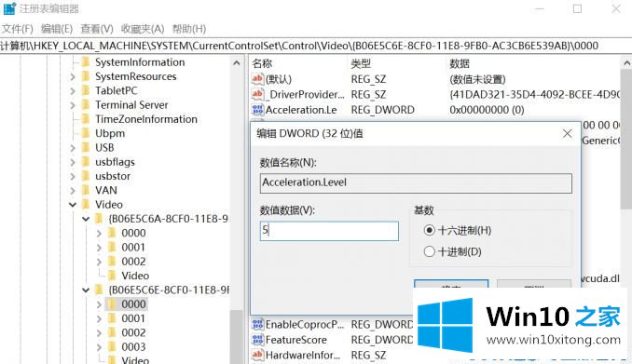This screenshot has height=364, width=632.
Task: Click the USB folder icon
Action: click(86, 147)
